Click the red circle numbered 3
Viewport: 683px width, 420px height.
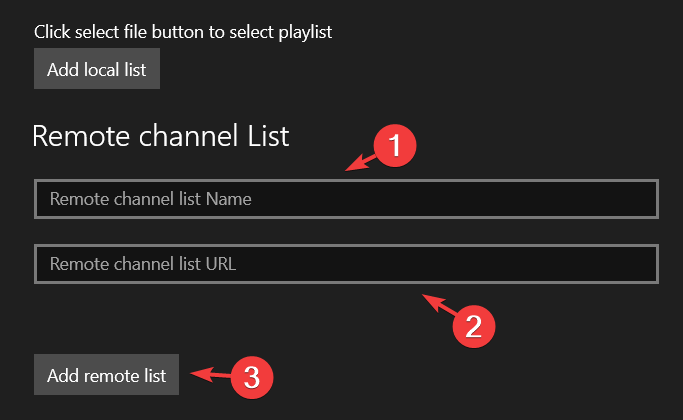click(252, 377)
